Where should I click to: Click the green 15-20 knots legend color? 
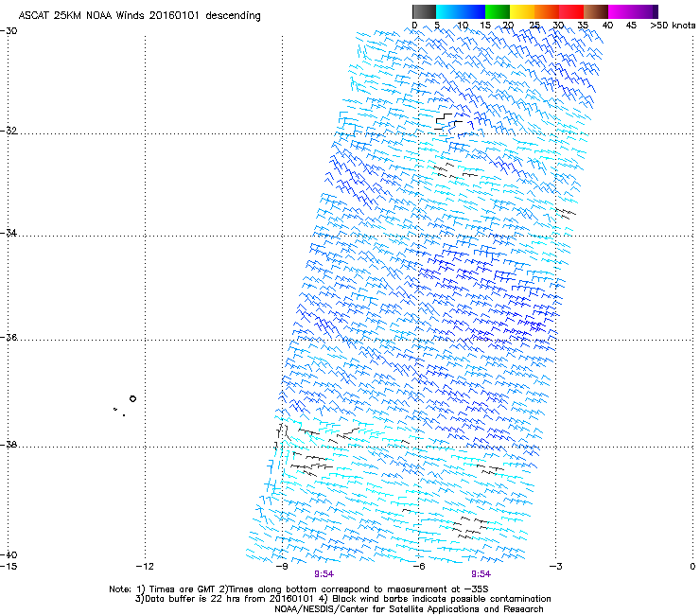(x=498, y=11)
